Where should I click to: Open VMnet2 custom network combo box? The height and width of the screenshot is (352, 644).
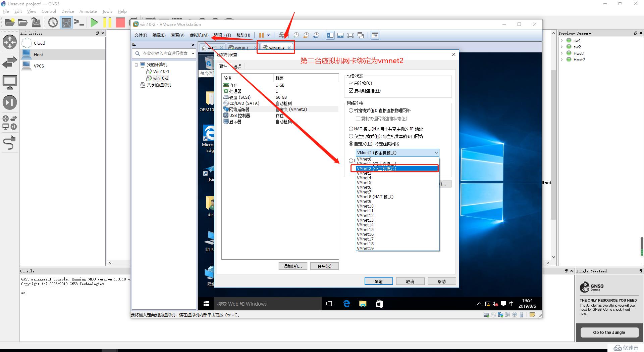(x=397, y=153)
